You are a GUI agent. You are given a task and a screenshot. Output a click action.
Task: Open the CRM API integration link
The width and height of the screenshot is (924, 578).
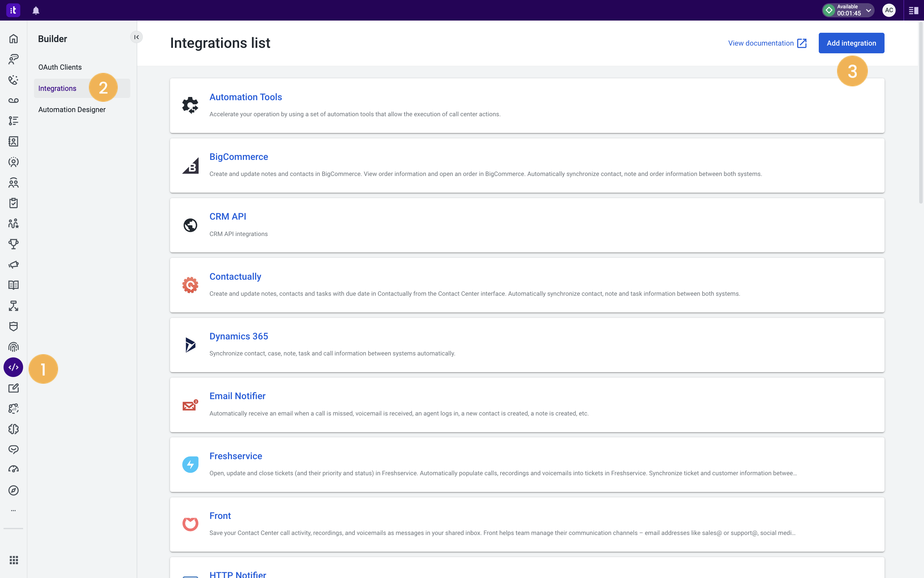[227, 216]
